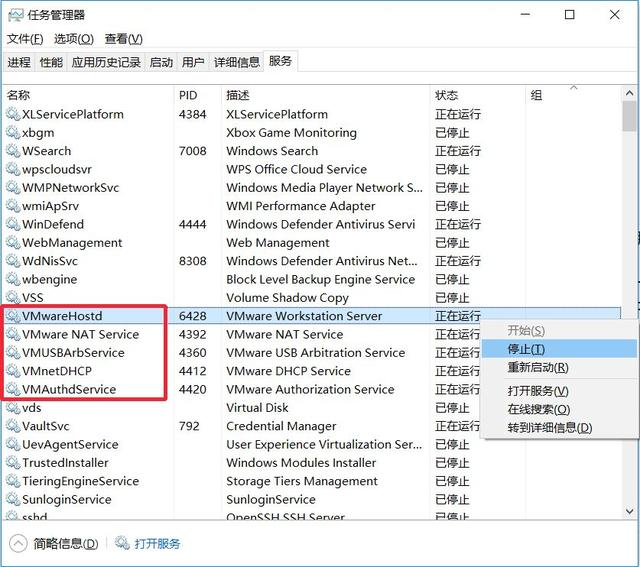This screenshot has width=640, height=567.
Task: Click the gear icon beside WdNisSvc
Action: [13, 261]
